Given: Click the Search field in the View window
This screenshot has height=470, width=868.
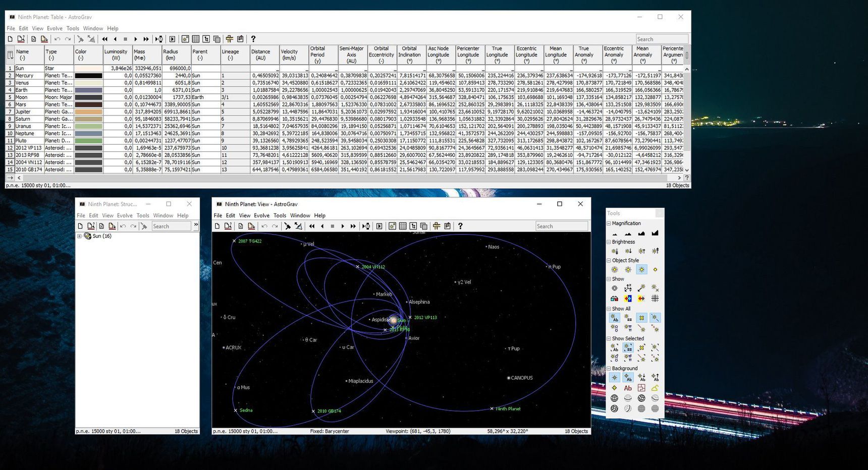Looking at the screenshot, I should [562, 226].
